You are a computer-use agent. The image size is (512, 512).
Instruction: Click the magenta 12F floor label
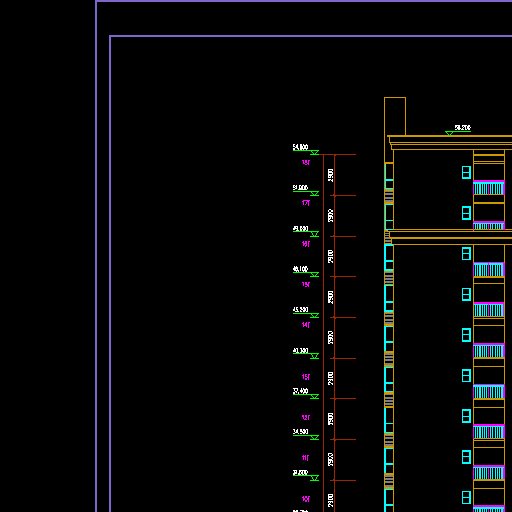click(x=306, y=417)
